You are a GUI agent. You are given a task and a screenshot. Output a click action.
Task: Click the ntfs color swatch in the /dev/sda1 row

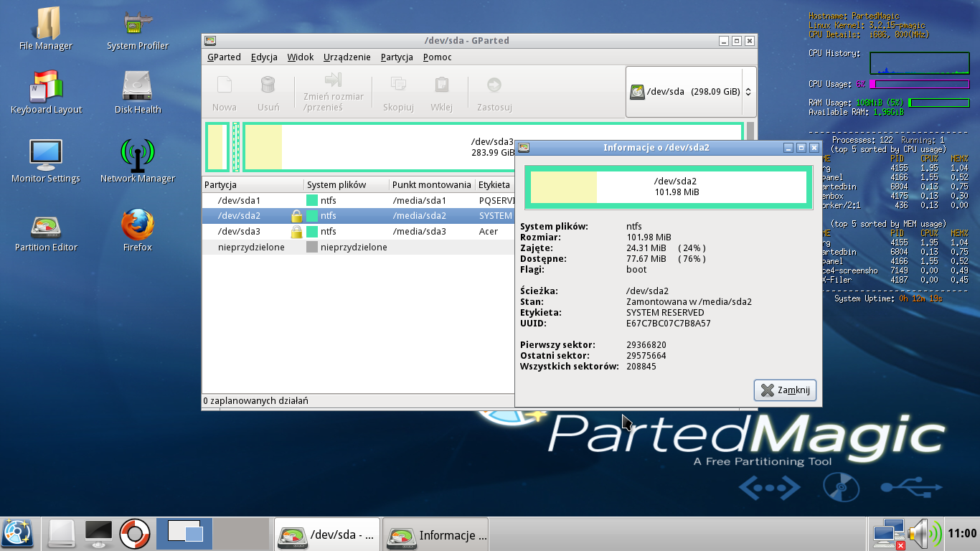312,201
